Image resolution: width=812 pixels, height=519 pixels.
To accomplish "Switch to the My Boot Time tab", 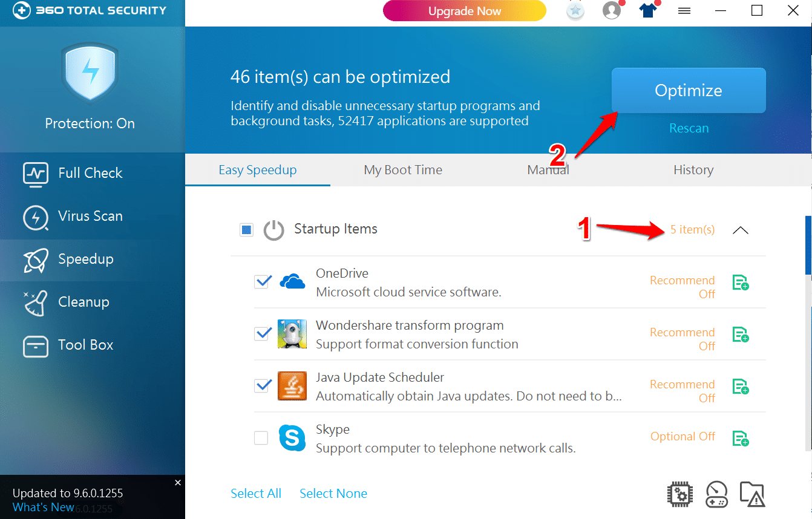I will tap(403, 170).
